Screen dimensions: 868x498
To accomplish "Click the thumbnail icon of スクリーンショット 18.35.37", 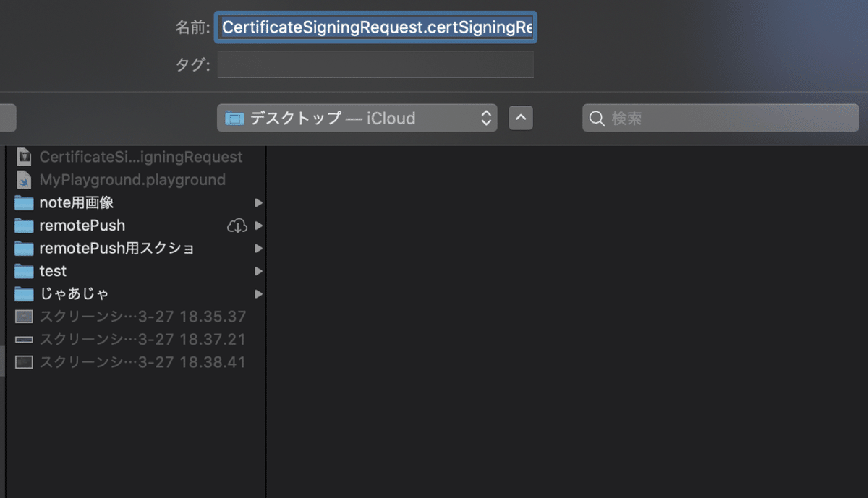I will point(23,317).
